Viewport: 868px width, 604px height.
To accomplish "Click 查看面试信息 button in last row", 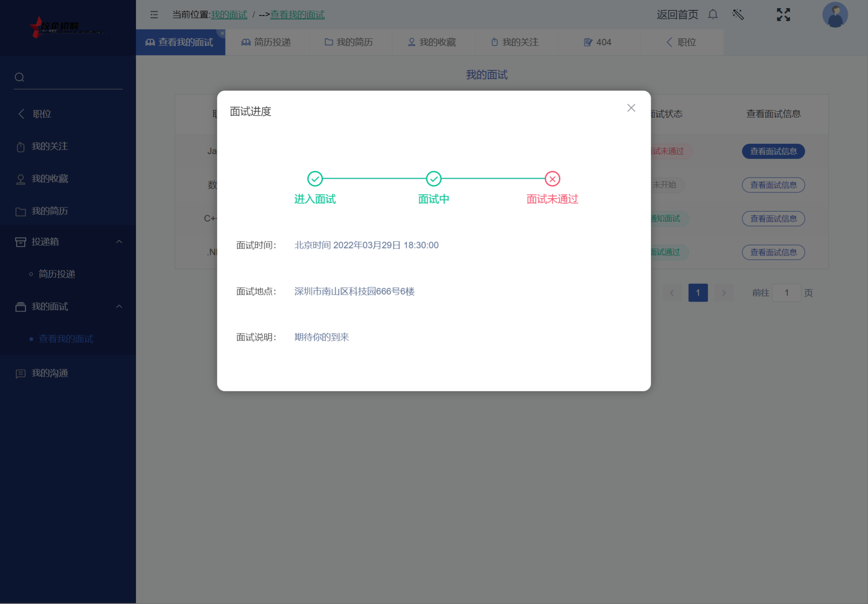I will 773,252.
